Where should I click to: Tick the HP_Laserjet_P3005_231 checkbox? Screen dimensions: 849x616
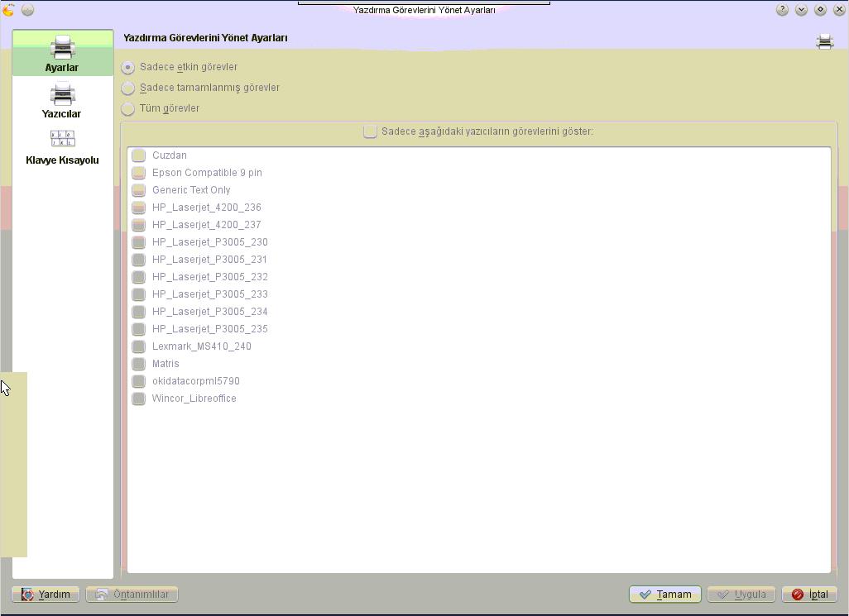(139, 259)
